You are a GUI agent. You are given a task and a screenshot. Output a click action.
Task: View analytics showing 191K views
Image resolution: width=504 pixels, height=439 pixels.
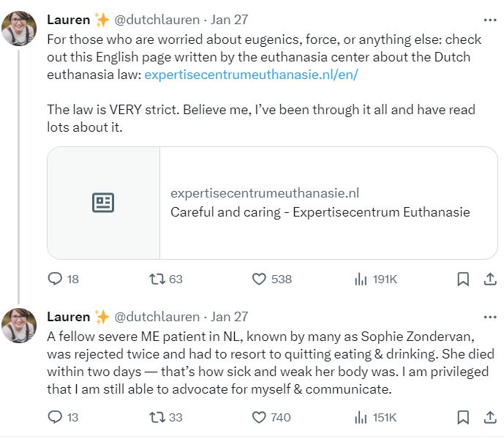tap(361, 279)
